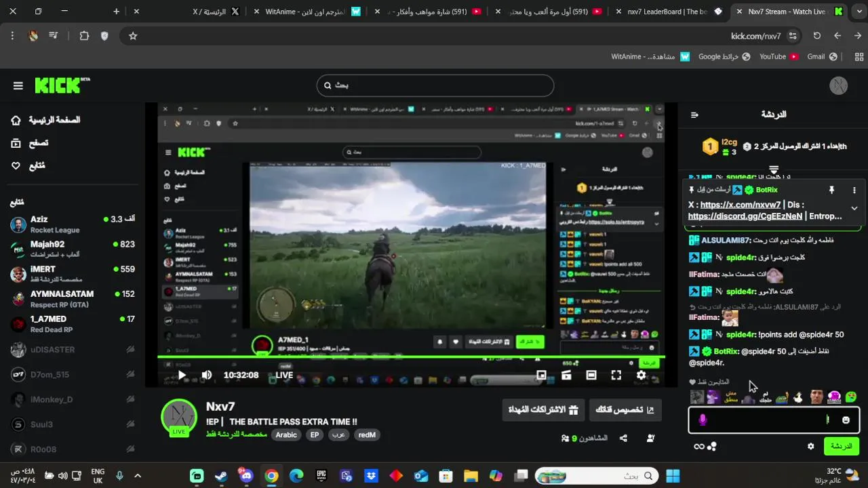This screenshot has height=488, width=868.
Task: Collapse the chat panel
Action: point(694,115)
